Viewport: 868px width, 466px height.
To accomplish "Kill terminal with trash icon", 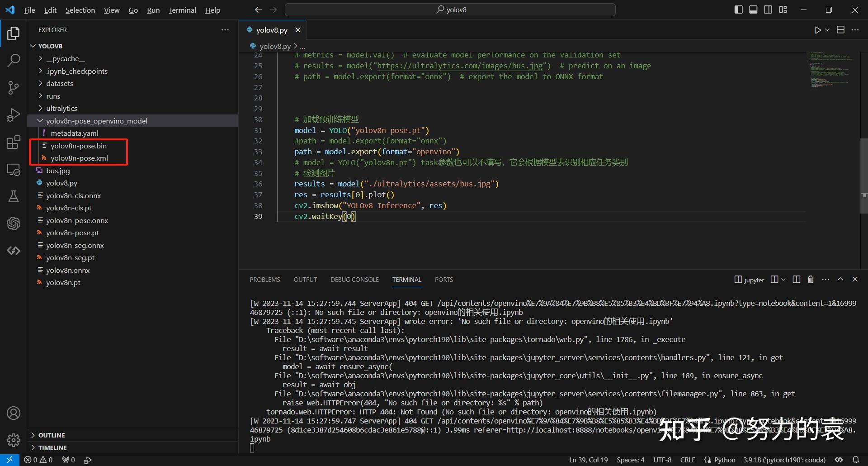I will click(811, 280).
